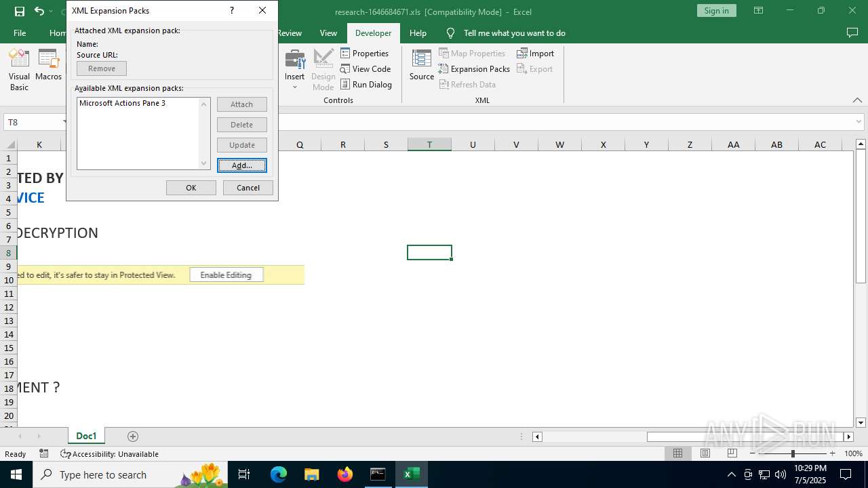Save the workbook using the floppy icon

[x=20, y=12]
